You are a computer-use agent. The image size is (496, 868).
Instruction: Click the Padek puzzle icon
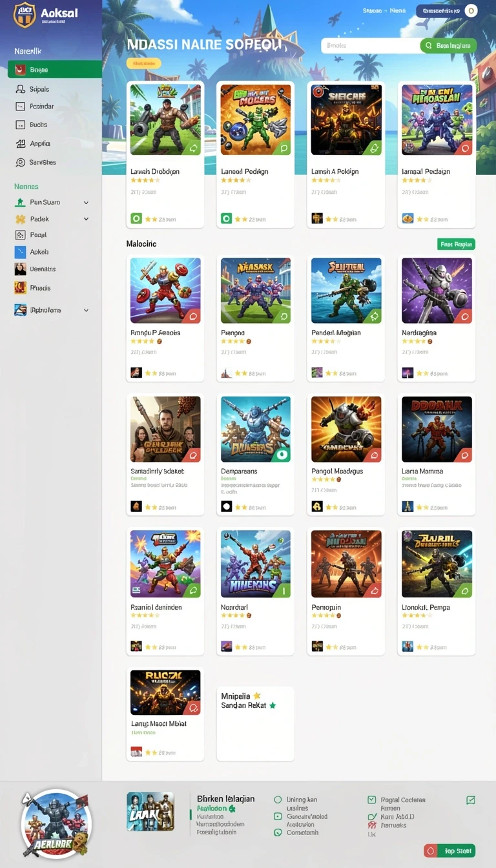20,219
